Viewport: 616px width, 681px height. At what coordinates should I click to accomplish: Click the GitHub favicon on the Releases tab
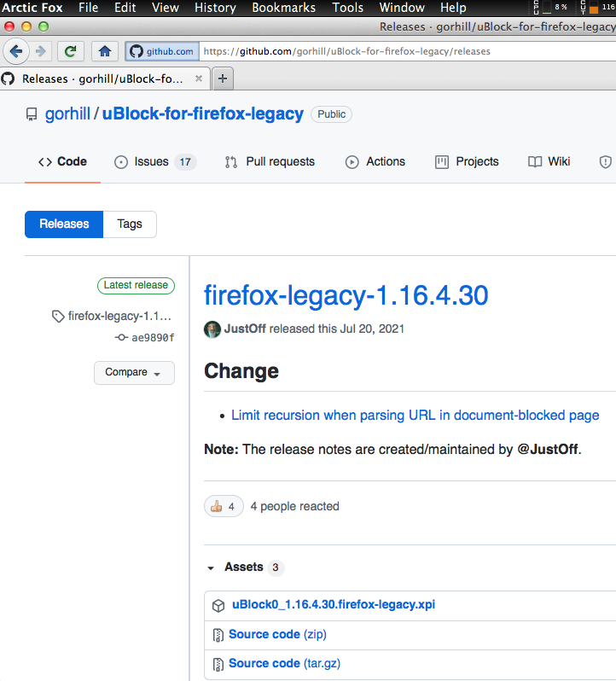(x=8, y=79)
